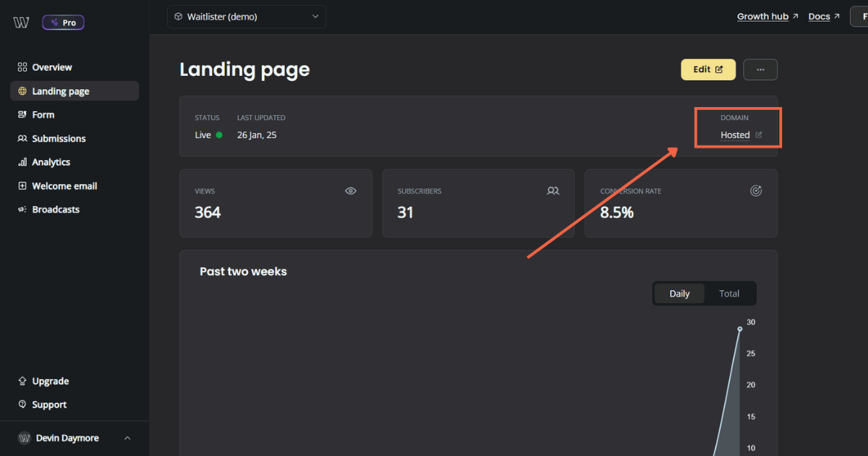The height and width of the screenshot is (456, 868).
Task: Click the Waitlister logo in the corner
Action: tap(20, 22)
